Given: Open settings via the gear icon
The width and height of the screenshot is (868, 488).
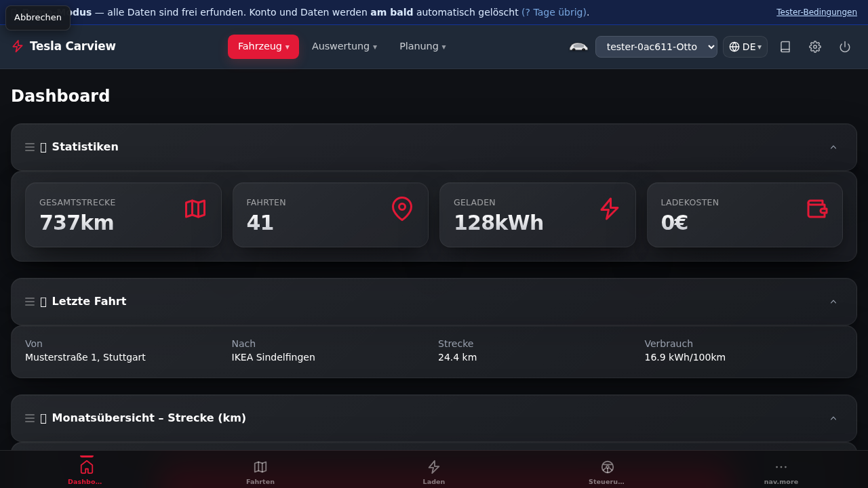Looking at the screenshot, I should click(815, 47).
